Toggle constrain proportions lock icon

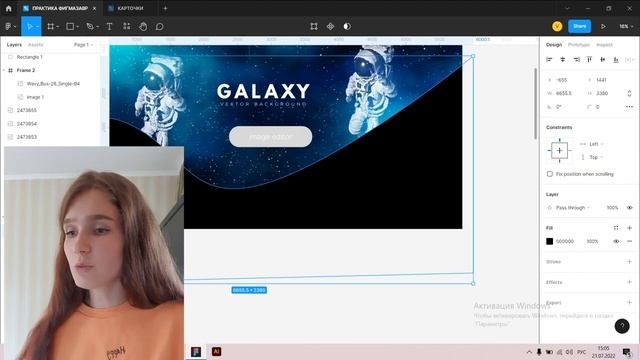pos(629,93)
